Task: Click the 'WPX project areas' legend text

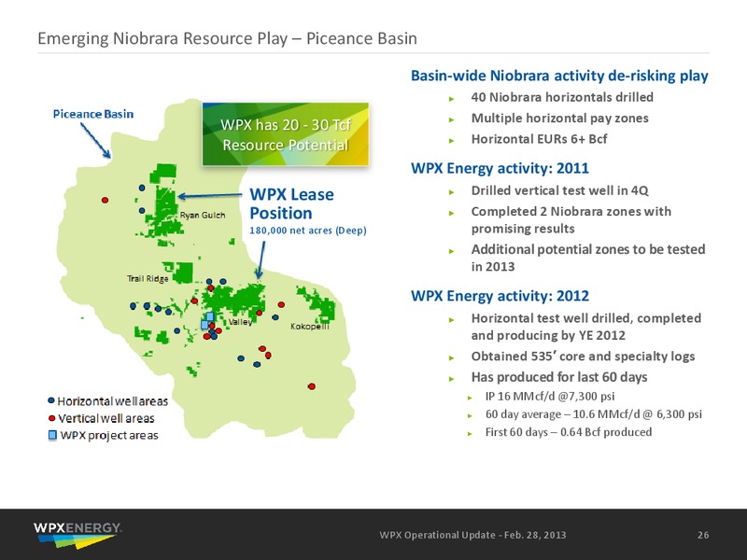Action: tap(109, 435)
